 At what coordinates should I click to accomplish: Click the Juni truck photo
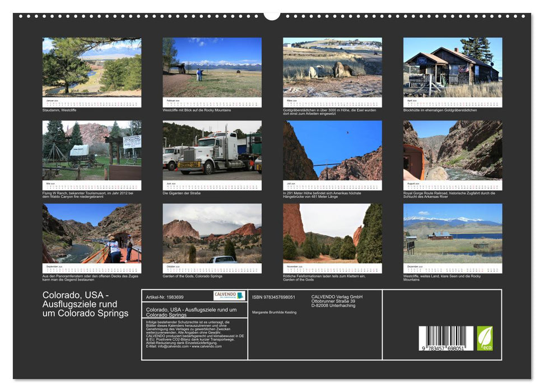tap(212, 152)
